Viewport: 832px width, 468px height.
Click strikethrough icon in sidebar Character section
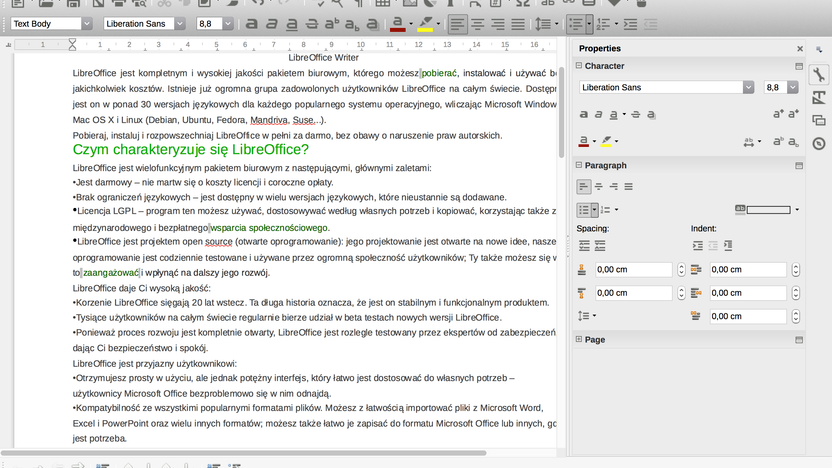pos(636,114)
